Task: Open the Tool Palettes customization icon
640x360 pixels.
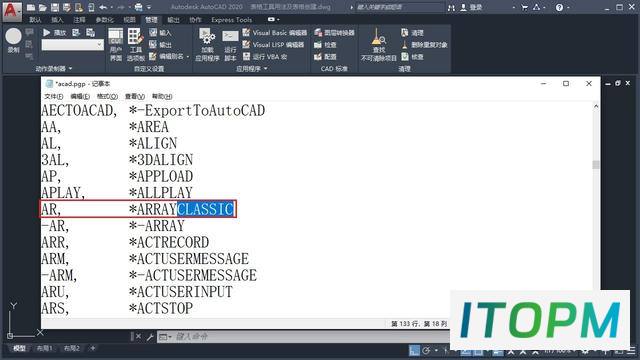Action: coord(136,45)
